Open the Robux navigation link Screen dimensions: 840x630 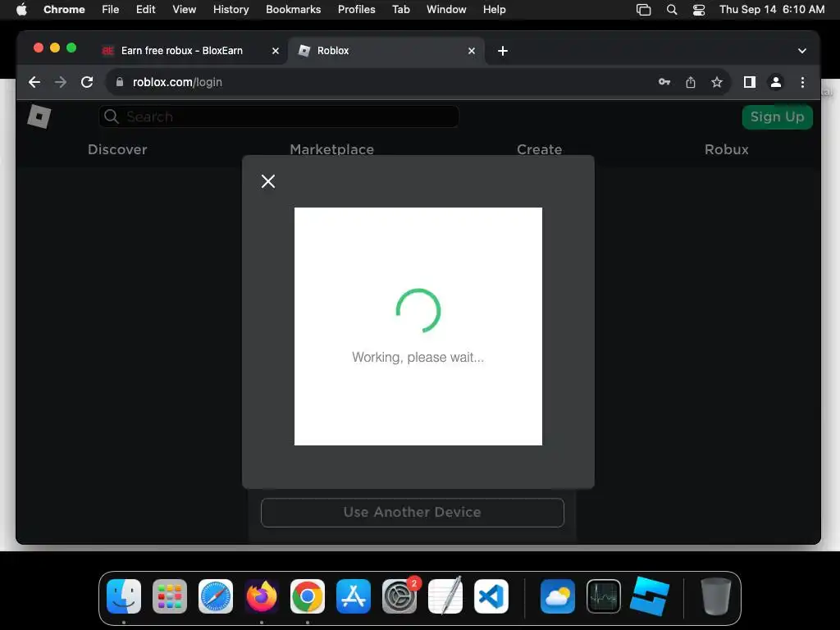tap(727, 149)
